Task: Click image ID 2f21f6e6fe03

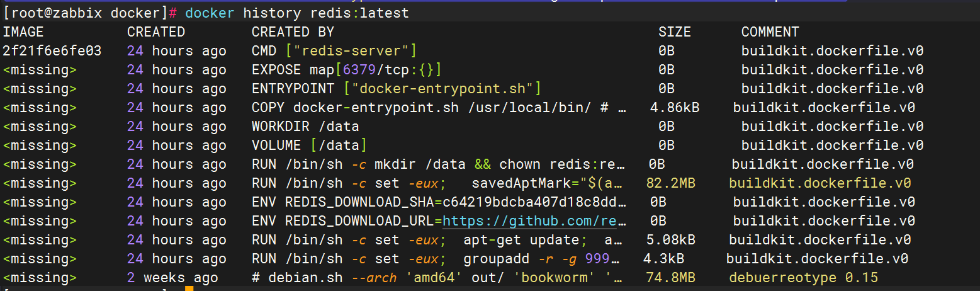Action: pos(52,51)
